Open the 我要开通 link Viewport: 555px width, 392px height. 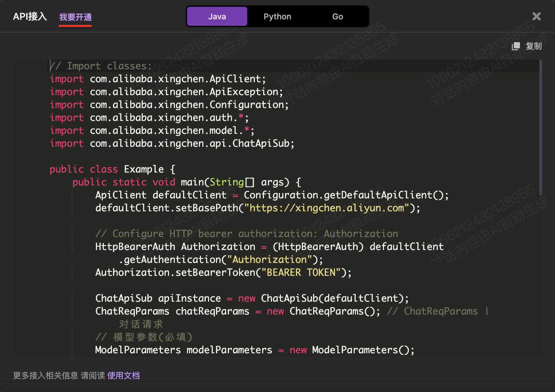tap(75, 17)
